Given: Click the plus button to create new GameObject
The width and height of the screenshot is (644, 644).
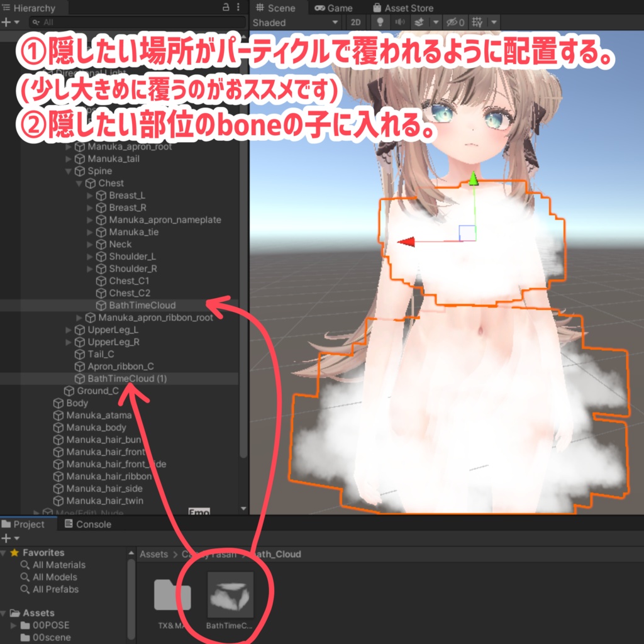Looking at the screenshot, I should point(5,21).
